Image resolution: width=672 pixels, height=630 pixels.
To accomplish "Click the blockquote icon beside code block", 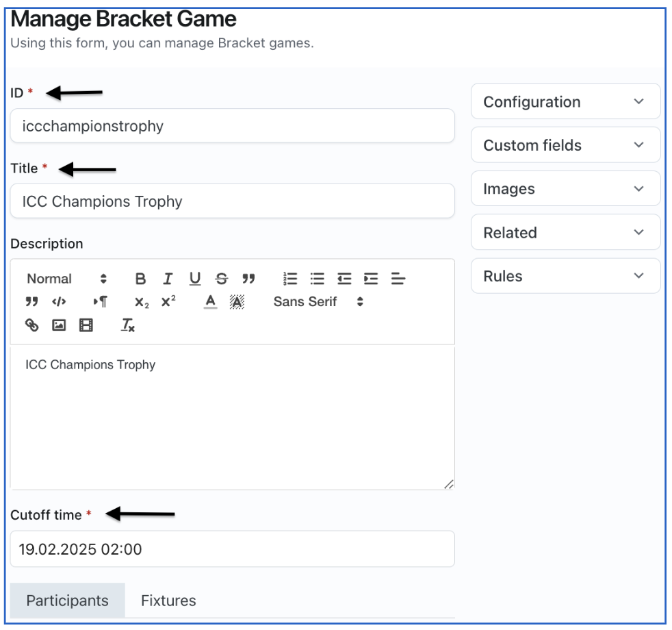I will [x=31, y=302].
